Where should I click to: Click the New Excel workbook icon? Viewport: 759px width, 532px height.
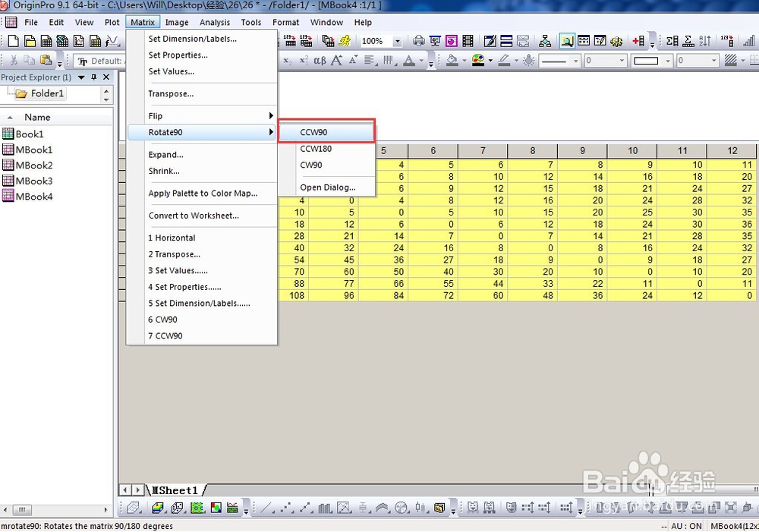[x=62, y=41]
